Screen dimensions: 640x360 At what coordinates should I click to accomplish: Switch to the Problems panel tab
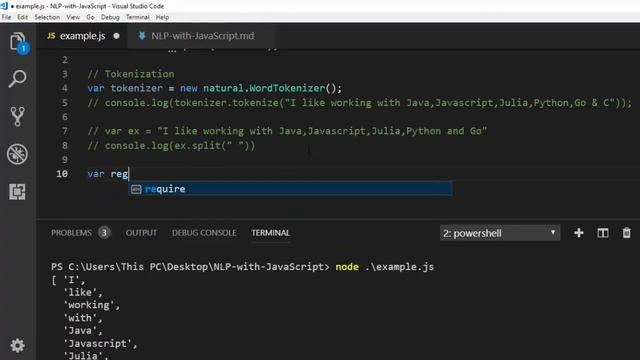coord(71,233)
